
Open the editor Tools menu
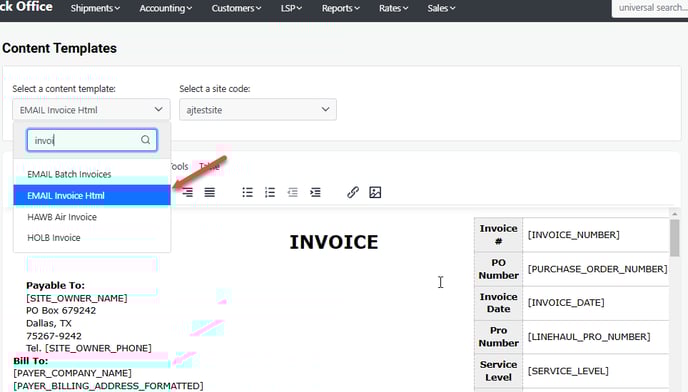coord(179,166)
